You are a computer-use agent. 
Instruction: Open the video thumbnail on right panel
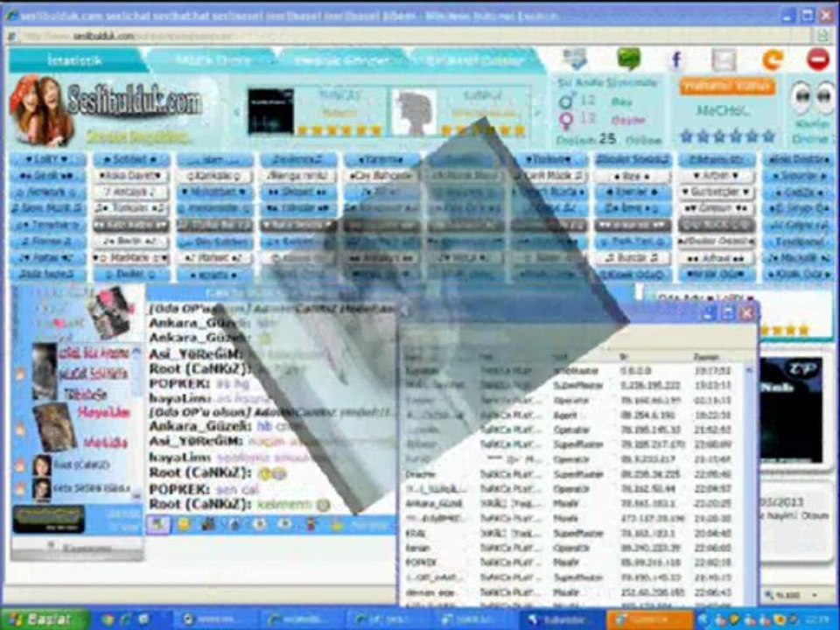(x=791, y=409)
